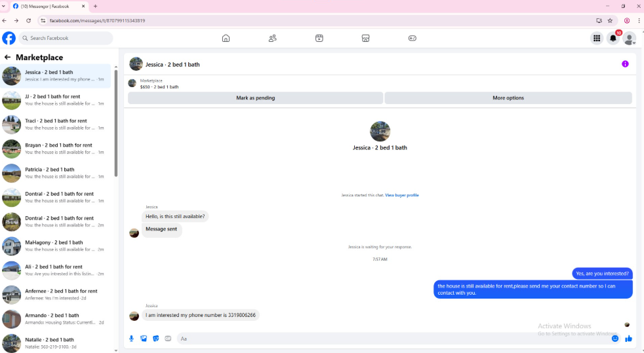Click the browser address bar URL
This screenshot has height=353, width=644.
click(97, 20)
